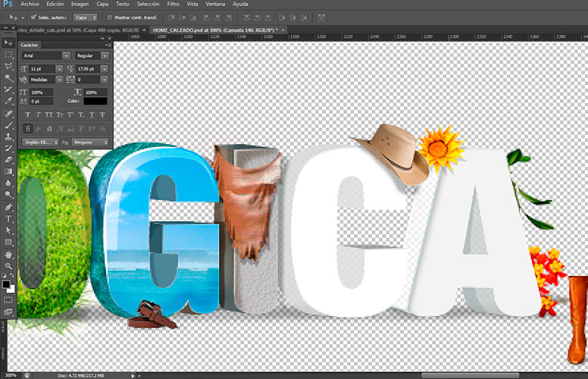The width and height of the screenshot is (588, 379).
Task: Open the Arial font family dropdown
Action: pos(67,56)
